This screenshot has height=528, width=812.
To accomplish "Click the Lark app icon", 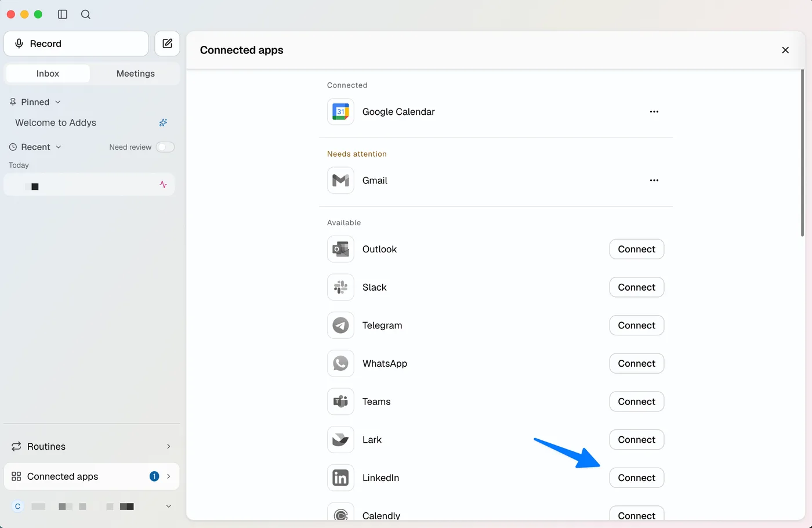I will (340, 440).
